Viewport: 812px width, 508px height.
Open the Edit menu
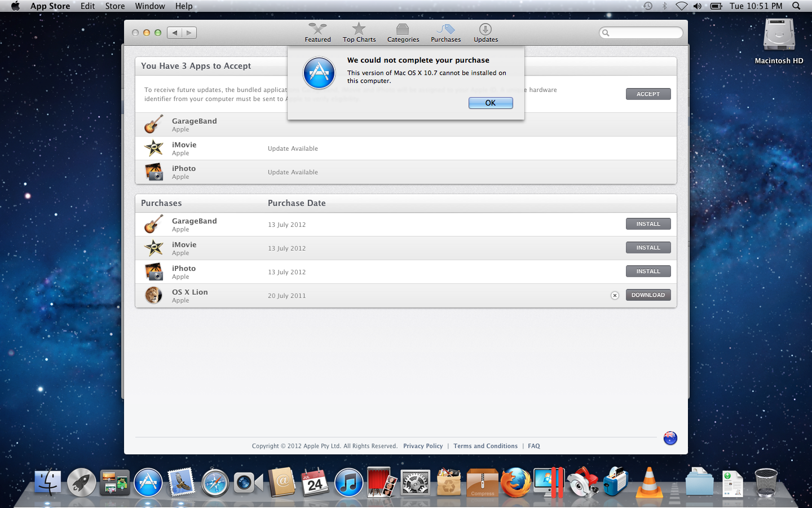tap(87, 6)
